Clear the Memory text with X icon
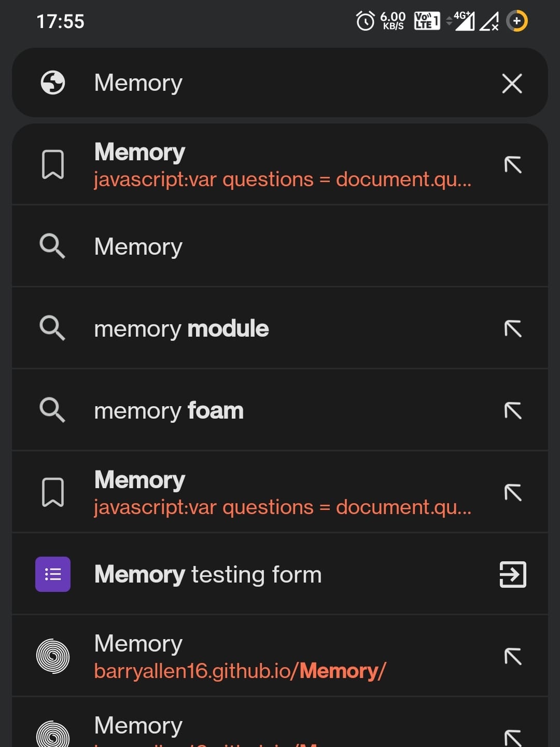Viewport: 560px width, 747px height. point(512,83)
